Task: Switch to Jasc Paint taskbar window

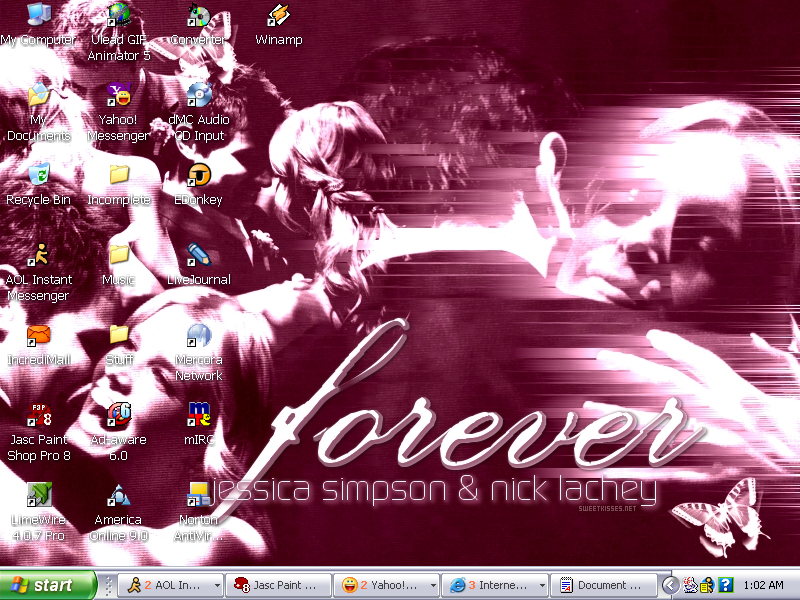Action: pos(279,585)
